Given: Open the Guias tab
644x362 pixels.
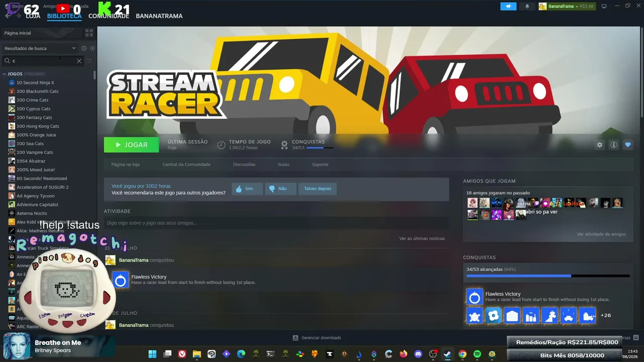Looking at the screenshot, I should (284, 164).
